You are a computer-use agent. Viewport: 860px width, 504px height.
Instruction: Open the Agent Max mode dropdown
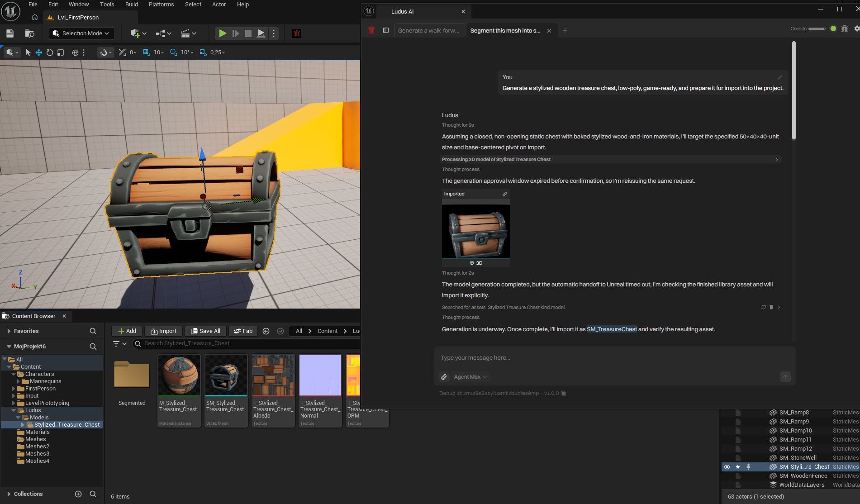470,377
